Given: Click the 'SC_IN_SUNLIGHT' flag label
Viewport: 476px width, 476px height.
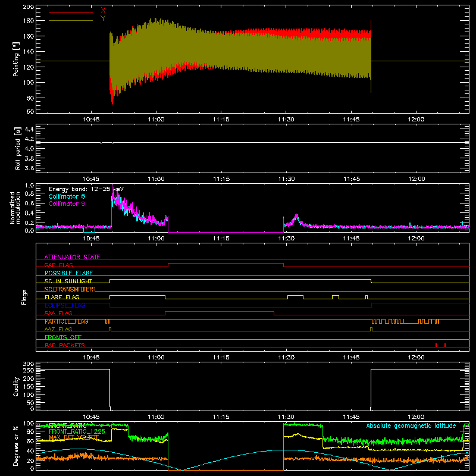Looking at the screenshot, I should pos(68,281).
